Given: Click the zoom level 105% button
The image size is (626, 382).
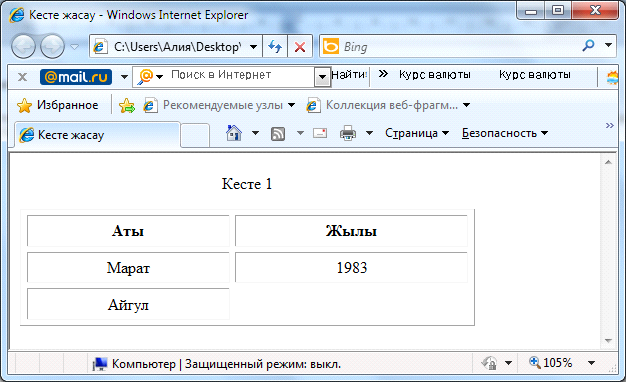Looking at the screenshot, I should click(551, 363).
